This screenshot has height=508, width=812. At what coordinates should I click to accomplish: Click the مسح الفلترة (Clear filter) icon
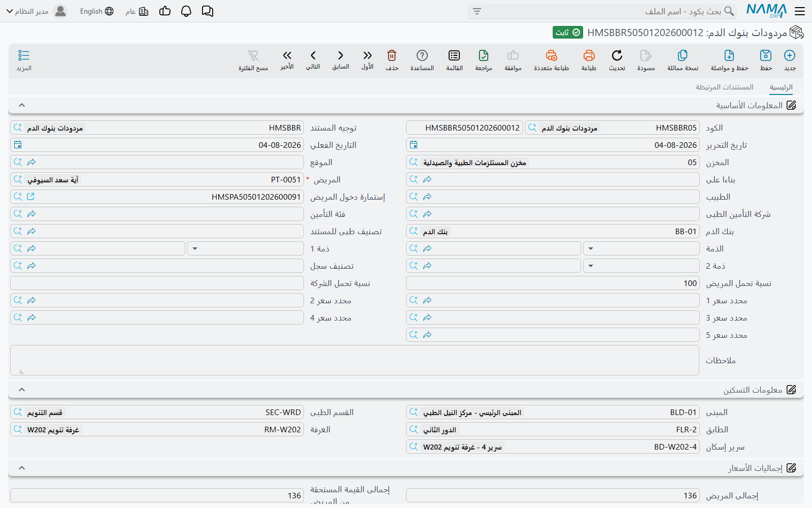253,55
